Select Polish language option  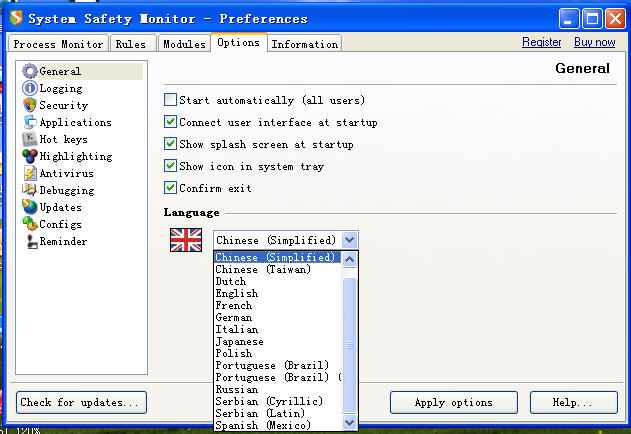(277, 353)
